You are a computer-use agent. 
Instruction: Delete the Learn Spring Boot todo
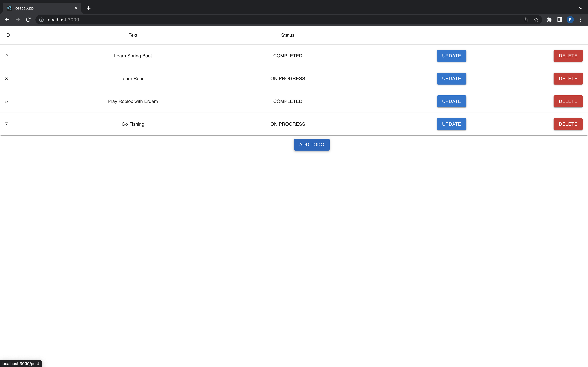568,56
